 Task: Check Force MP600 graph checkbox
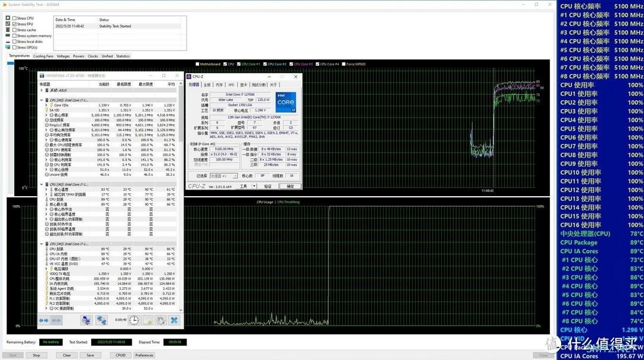343,64
